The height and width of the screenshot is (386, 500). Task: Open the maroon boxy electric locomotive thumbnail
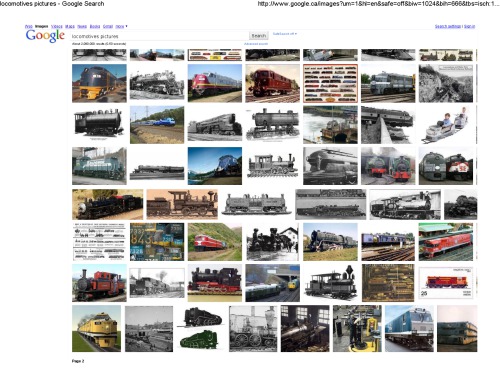pyautogui.click(x=273, y=83)
